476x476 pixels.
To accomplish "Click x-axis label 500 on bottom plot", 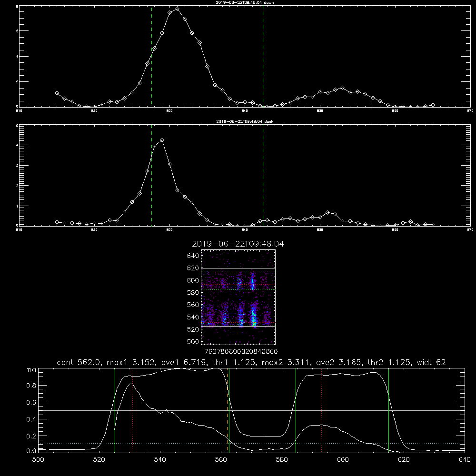I will pos(38,460).
